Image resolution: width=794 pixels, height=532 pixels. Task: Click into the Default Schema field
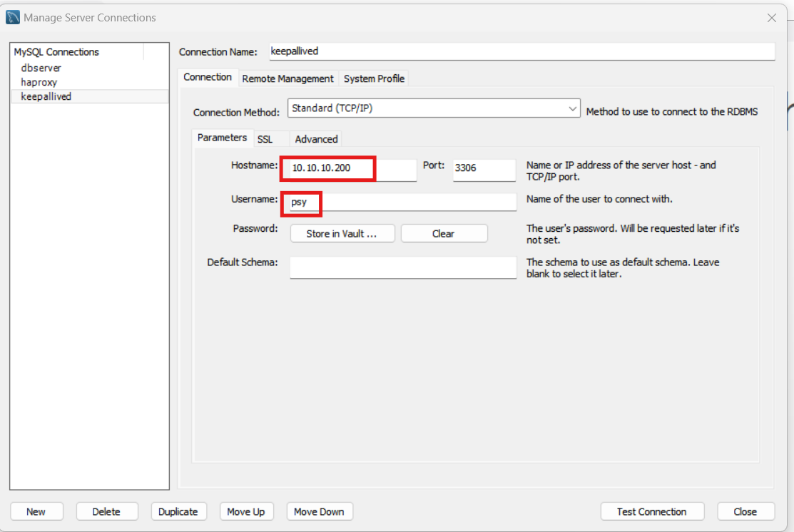tap(403, 267)
